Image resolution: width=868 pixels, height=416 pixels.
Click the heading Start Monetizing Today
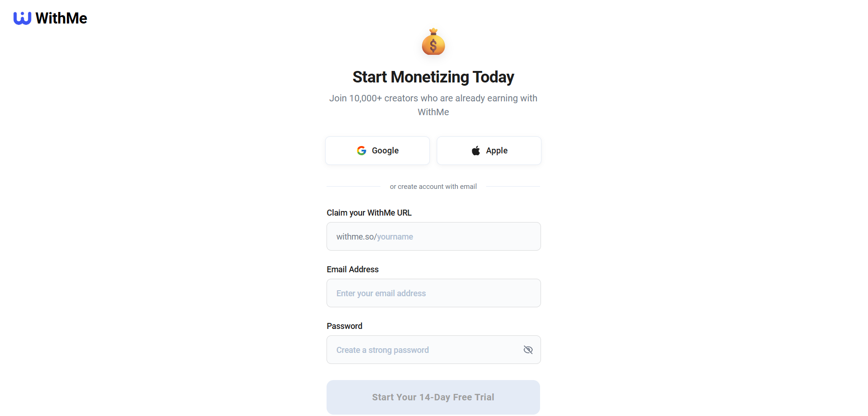(x=433, y=77)
